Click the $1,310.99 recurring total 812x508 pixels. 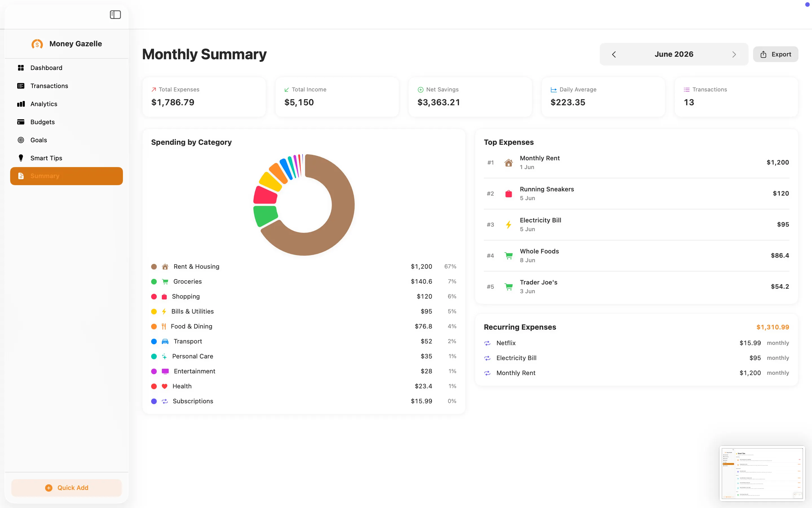773,327
